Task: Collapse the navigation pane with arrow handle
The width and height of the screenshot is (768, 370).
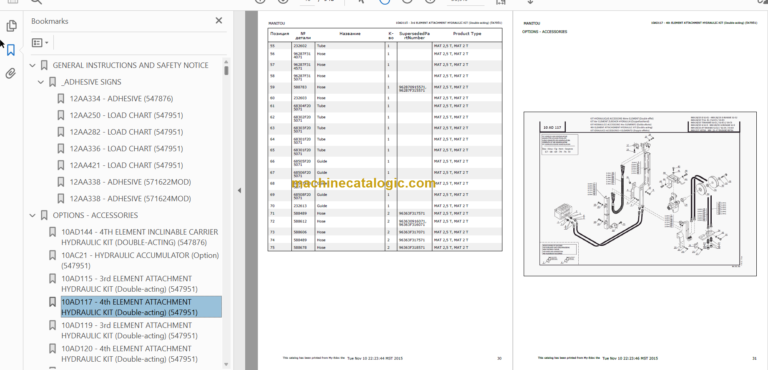Action: tap(239, 190)
